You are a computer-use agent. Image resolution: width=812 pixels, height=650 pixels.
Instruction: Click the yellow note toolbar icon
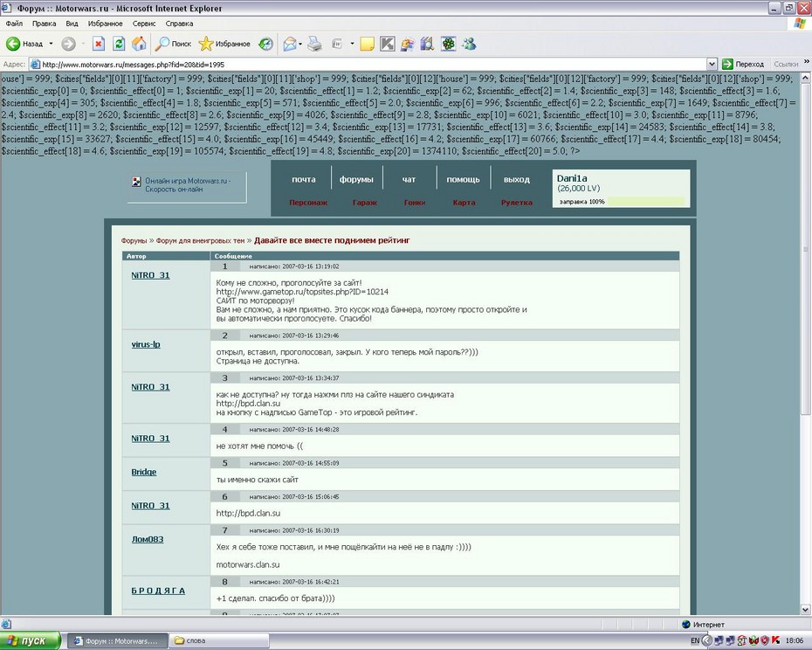368,44
